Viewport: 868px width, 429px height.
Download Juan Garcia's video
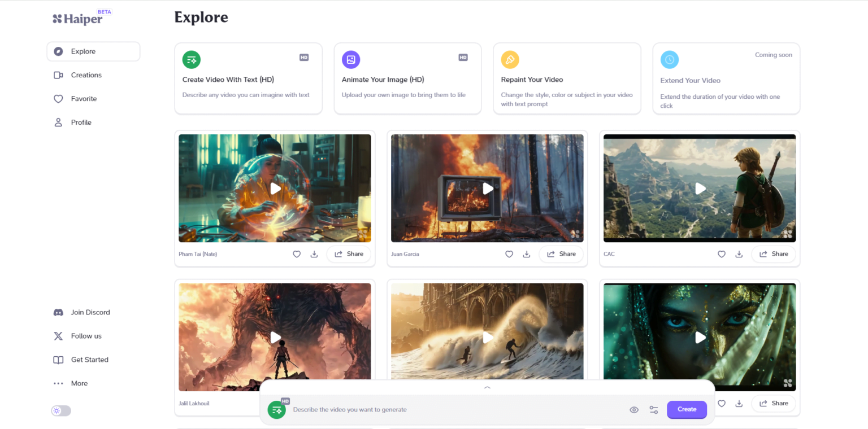(x=526, y=254)
